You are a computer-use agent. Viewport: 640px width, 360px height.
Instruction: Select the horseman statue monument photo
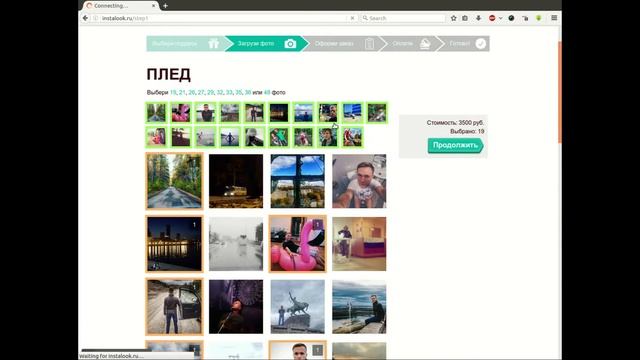[298, 307]
